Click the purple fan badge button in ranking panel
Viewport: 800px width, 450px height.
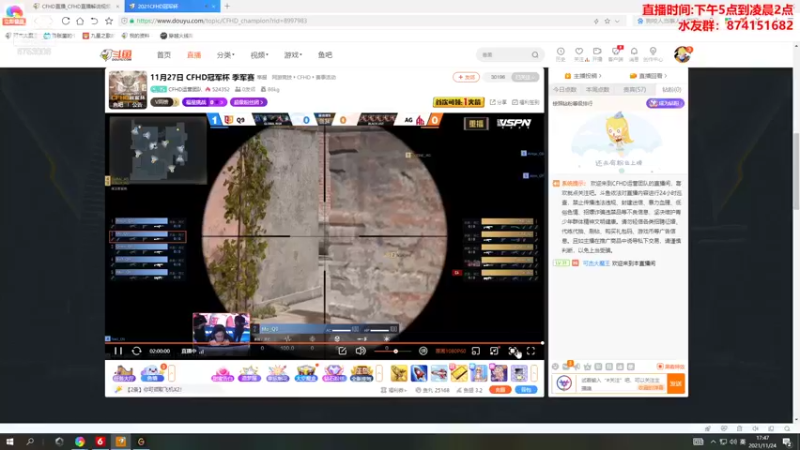pyautogui.click(x=665, y=103)
